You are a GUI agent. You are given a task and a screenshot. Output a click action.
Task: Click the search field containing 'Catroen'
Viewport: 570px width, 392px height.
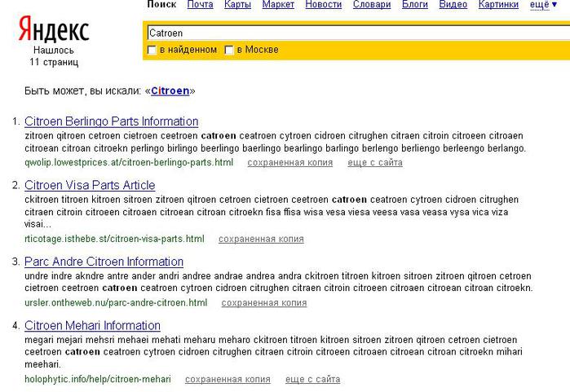pyautogui.click(x=358, y=33)
